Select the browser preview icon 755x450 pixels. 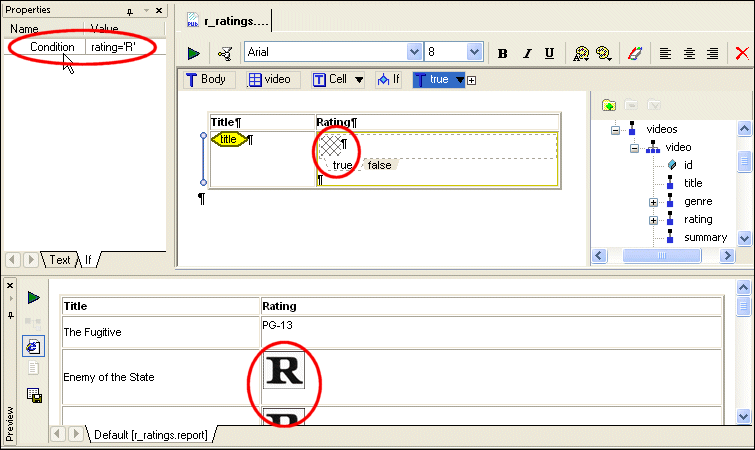(33, 344)
